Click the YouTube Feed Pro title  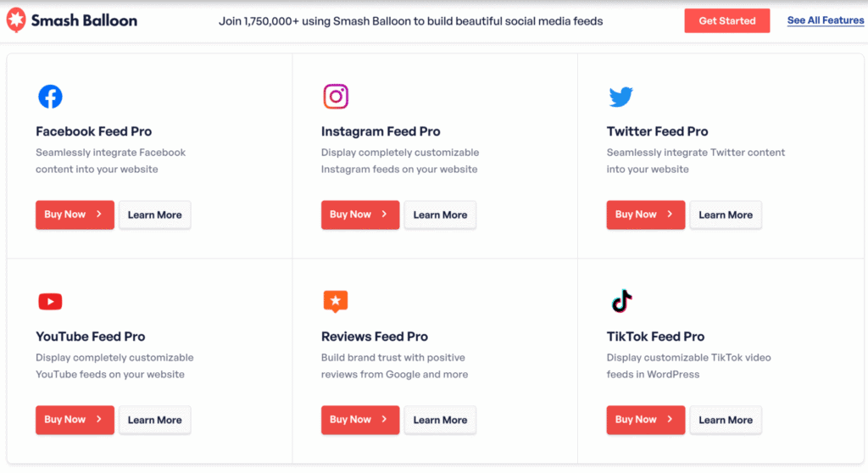pyautogui.click(x=91, y=337)
